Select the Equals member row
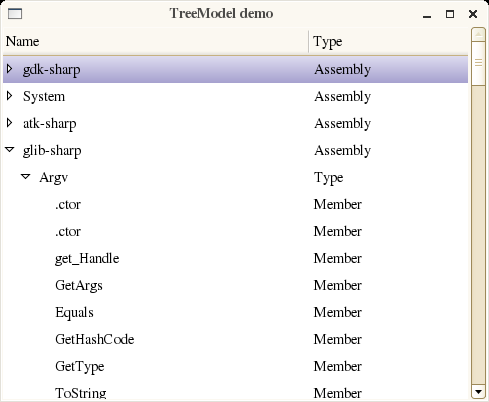The image size is (489, 402). coord(236,312)
